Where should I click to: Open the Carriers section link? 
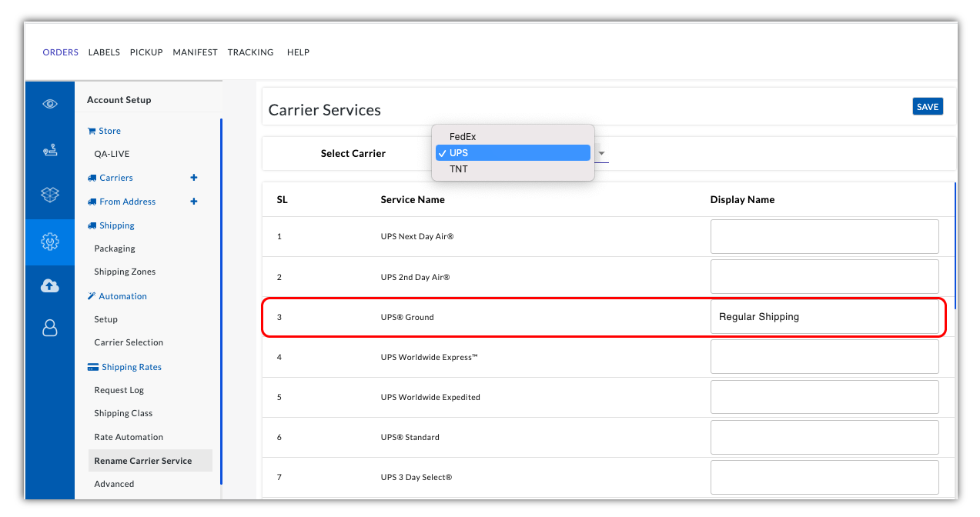pyautogui.click(x=116, y=178)
